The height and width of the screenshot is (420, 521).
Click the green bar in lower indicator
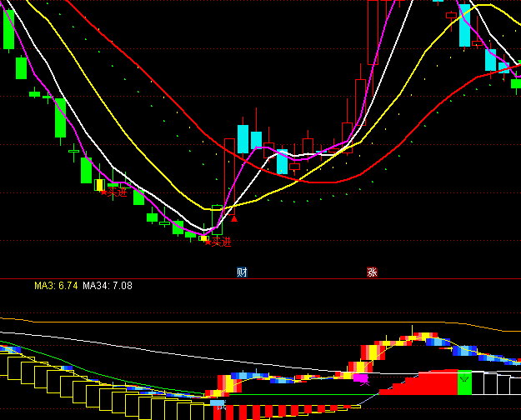(464, 382)
